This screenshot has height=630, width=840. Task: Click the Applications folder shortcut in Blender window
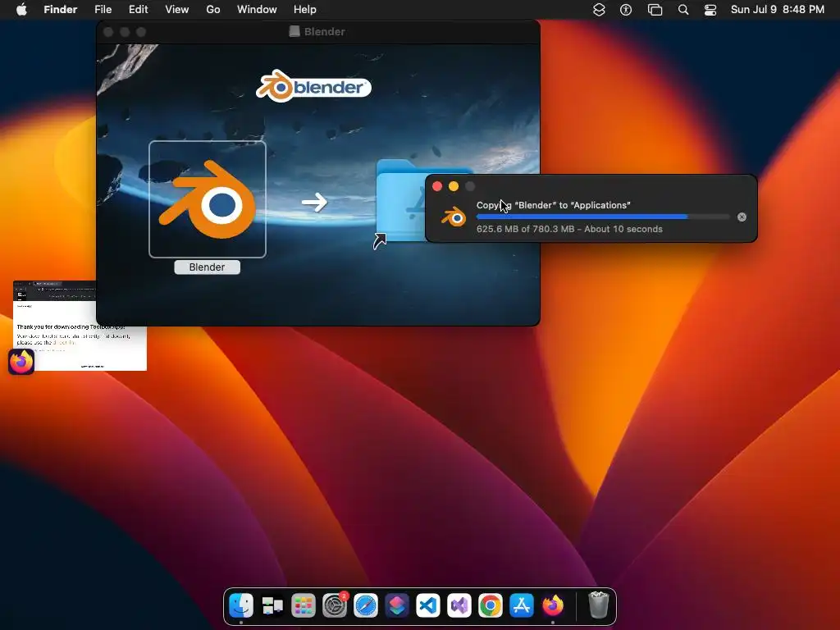(400, 202)
